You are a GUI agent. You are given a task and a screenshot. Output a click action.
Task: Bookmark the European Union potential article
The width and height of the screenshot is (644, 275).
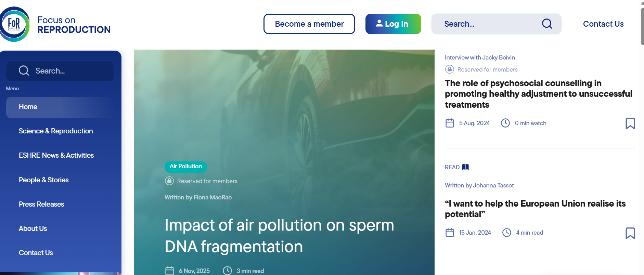point(630,233)
